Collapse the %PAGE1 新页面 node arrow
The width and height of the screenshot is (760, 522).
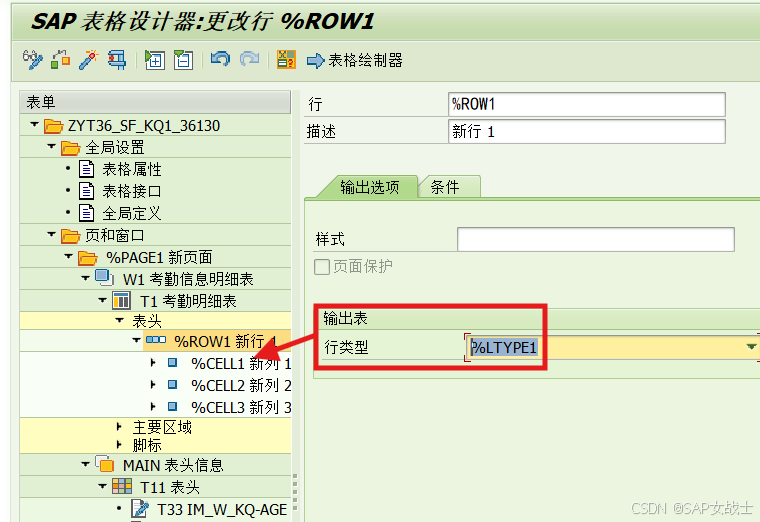point(68,256)
